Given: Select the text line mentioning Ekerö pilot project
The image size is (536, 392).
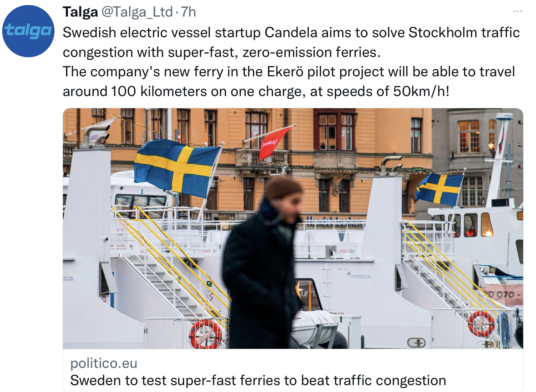Looking at the screenshot, I should tap(289, 72).
